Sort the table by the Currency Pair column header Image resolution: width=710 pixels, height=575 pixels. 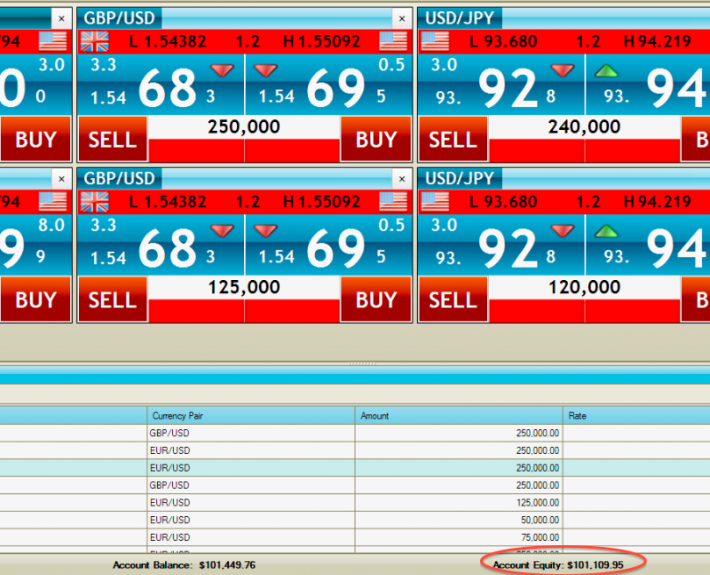(250, 415)
